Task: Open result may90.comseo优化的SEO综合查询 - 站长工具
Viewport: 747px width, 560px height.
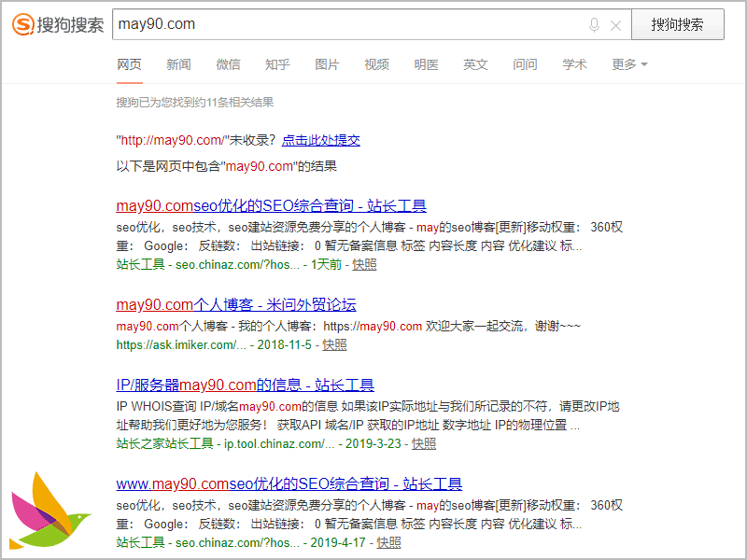Action: (x=271, y=205)
